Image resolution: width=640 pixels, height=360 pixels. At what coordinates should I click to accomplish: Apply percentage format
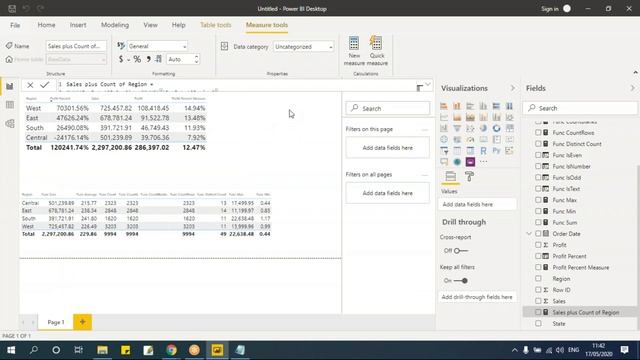pyautogui.click(x=137, y=59)
